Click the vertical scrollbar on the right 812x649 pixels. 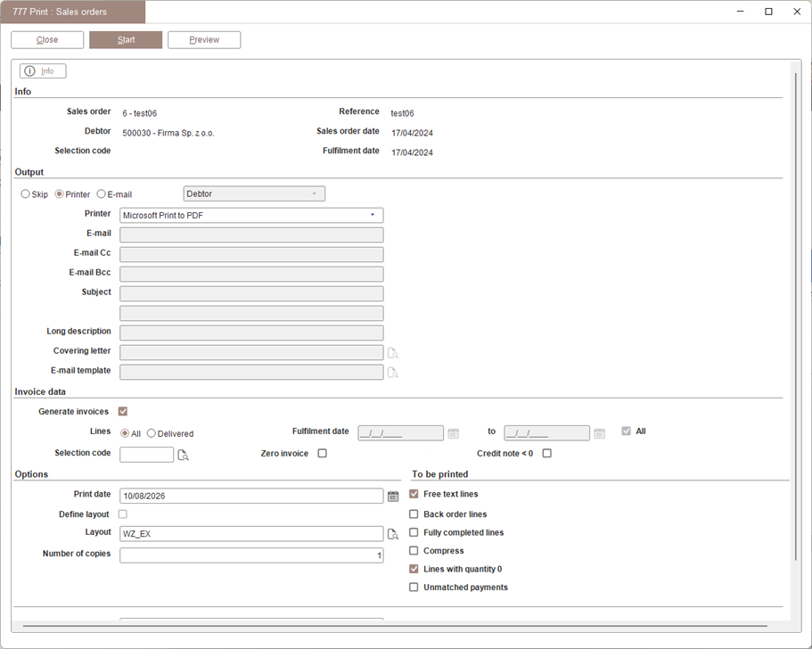tap(796, 316)
